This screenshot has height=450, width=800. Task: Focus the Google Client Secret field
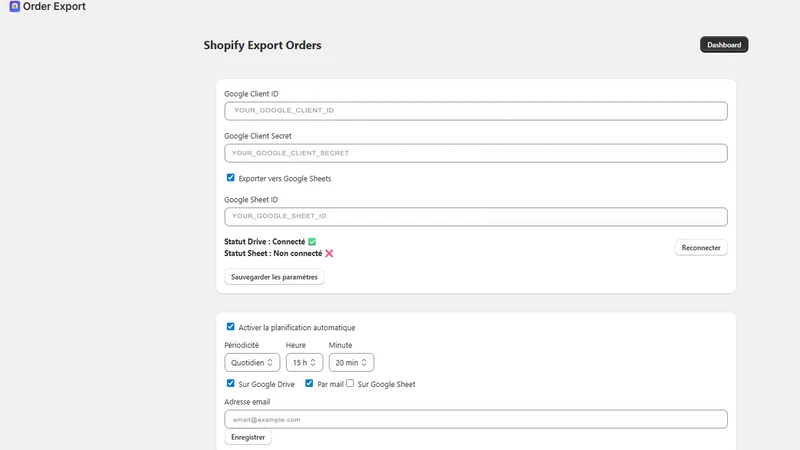point(476,153)
